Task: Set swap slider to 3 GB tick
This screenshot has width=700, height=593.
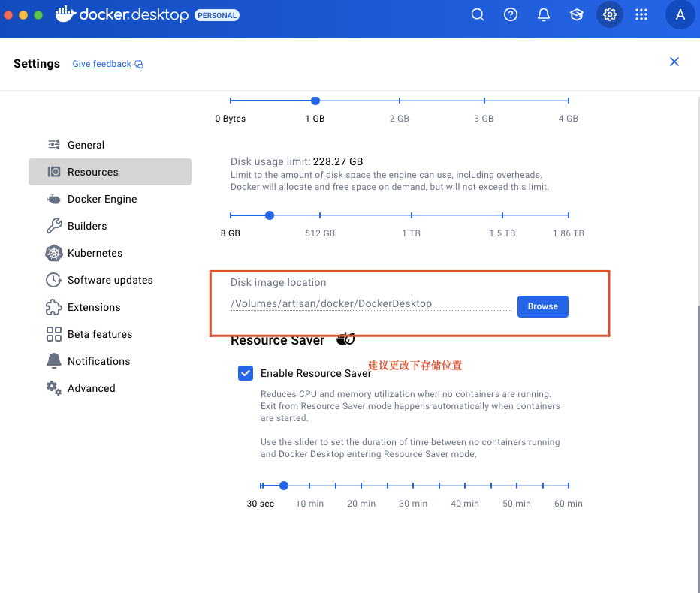Action: 484,101
